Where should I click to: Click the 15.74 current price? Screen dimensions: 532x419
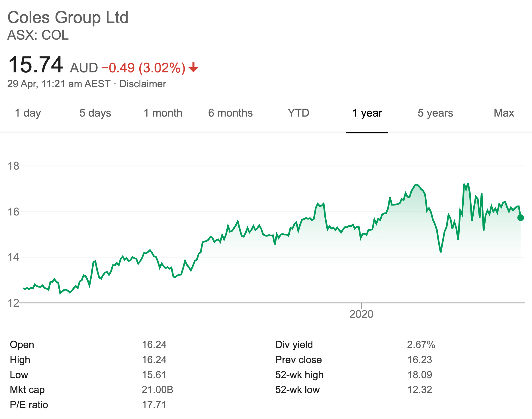[36, 64]
